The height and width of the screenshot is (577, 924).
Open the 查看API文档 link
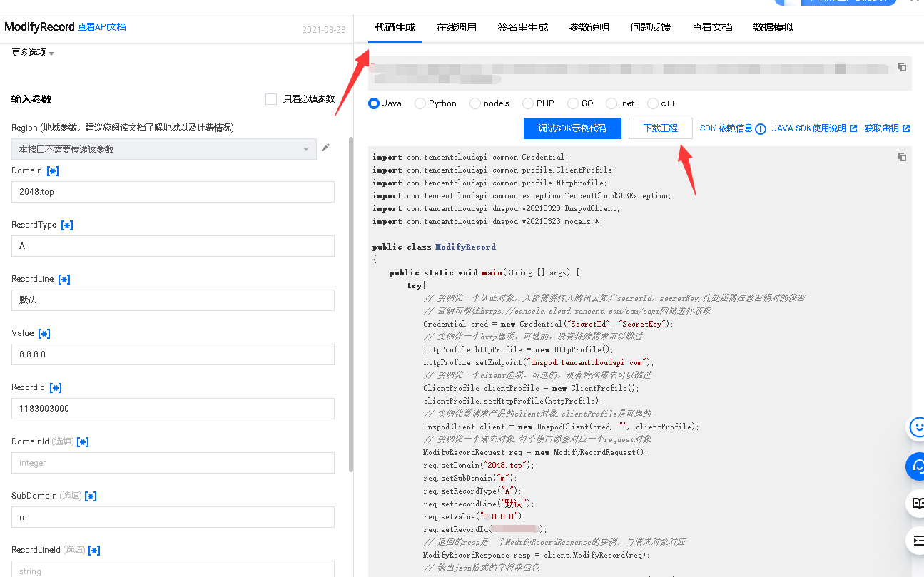(101, 27)
